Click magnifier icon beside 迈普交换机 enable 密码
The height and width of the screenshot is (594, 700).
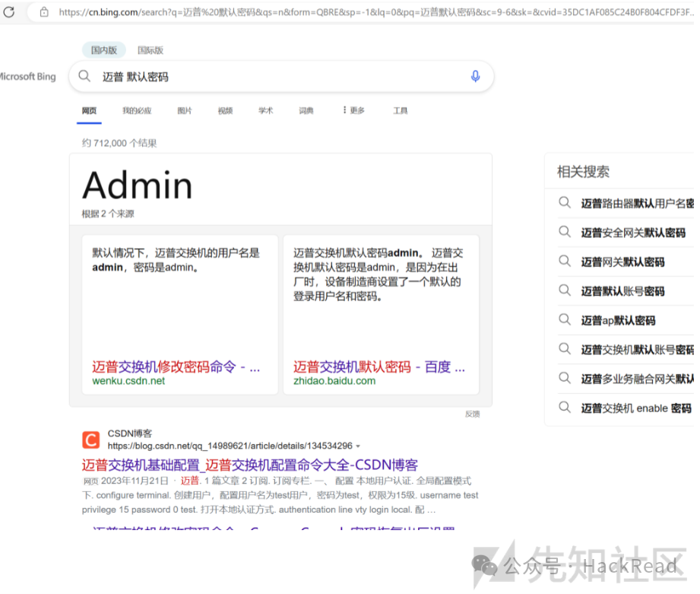point(565,408)
